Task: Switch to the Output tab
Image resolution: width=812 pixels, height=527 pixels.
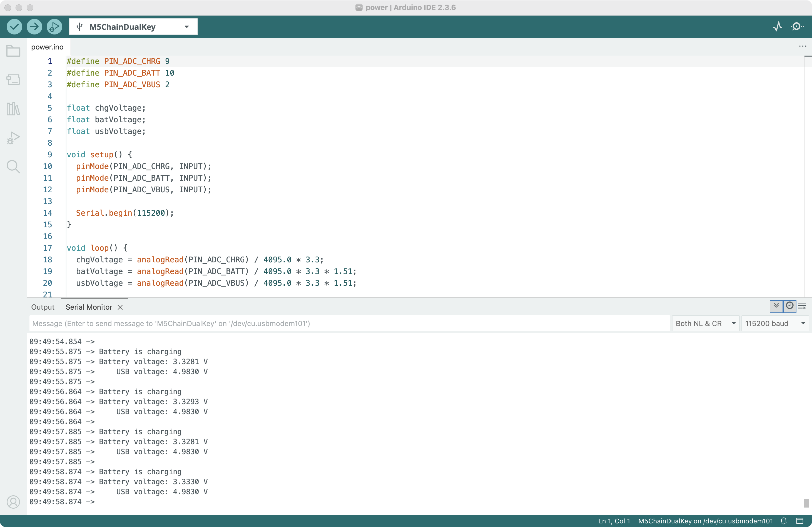Action: pyautogui.click(x=43, y=307)
